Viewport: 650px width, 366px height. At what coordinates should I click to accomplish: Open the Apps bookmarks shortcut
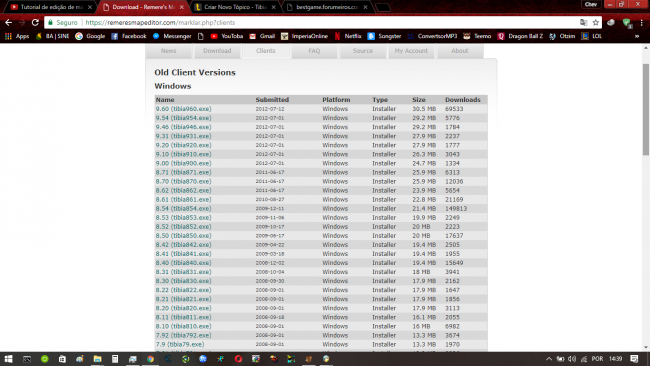click(x=17, y=36)
